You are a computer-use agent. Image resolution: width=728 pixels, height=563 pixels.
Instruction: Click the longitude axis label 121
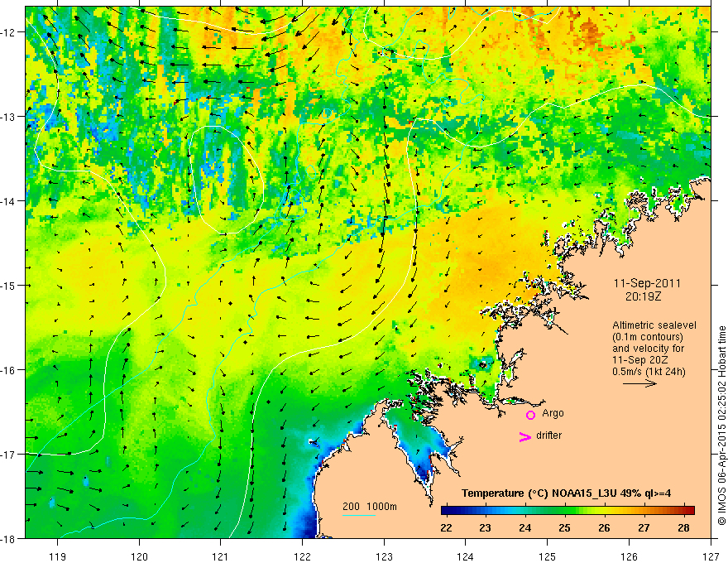click(221, 556)
